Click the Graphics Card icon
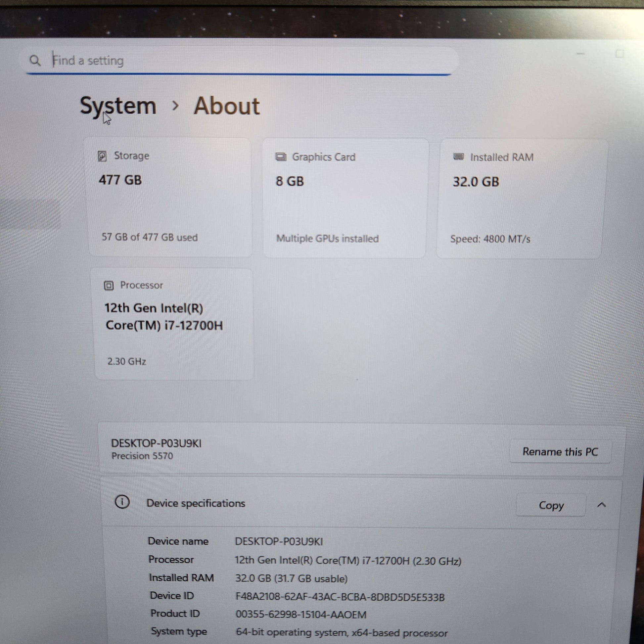 tap(281, 157)
